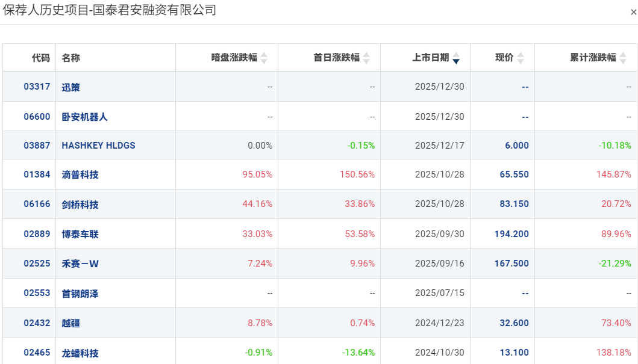Select the 20.72% cumulative value

tap(616, 204)
